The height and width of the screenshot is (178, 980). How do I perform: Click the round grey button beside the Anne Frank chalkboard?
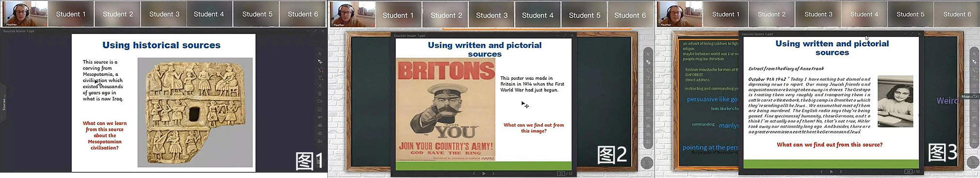click(974, 162)
